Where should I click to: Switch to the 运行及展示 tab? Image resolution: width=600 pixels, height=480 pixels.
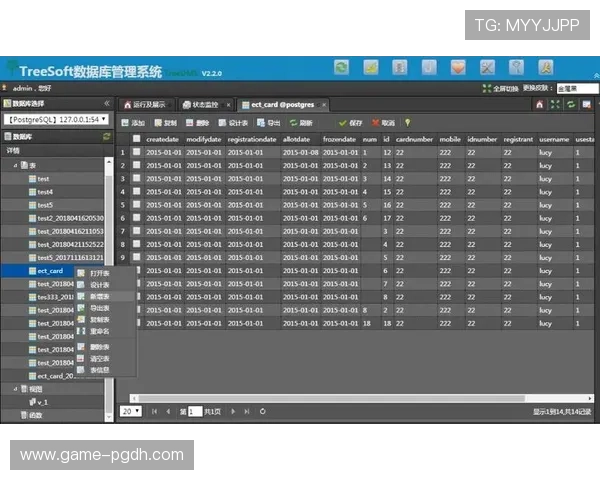(145, 104)
